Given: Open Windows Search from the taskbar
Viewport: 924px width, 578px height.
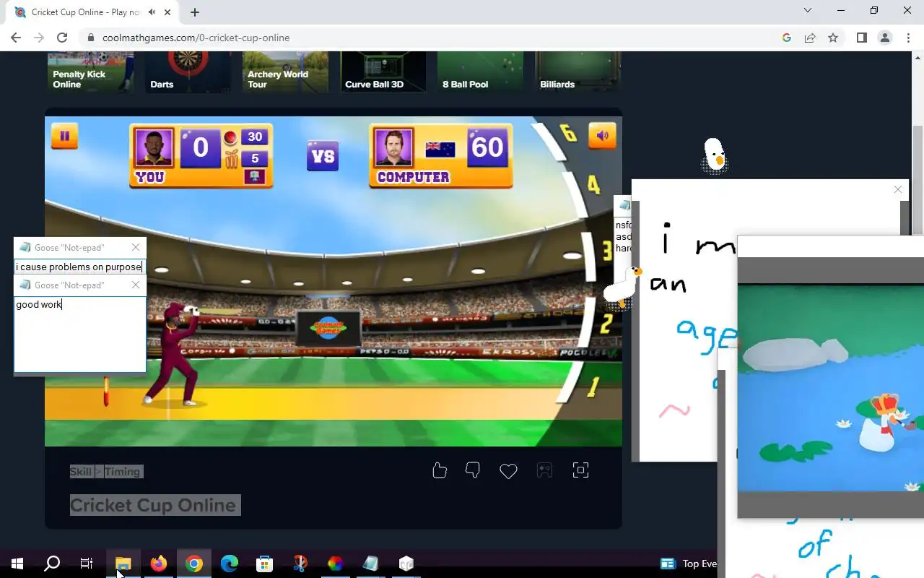Looking at the screenshot, I should [x=52, y=564].
